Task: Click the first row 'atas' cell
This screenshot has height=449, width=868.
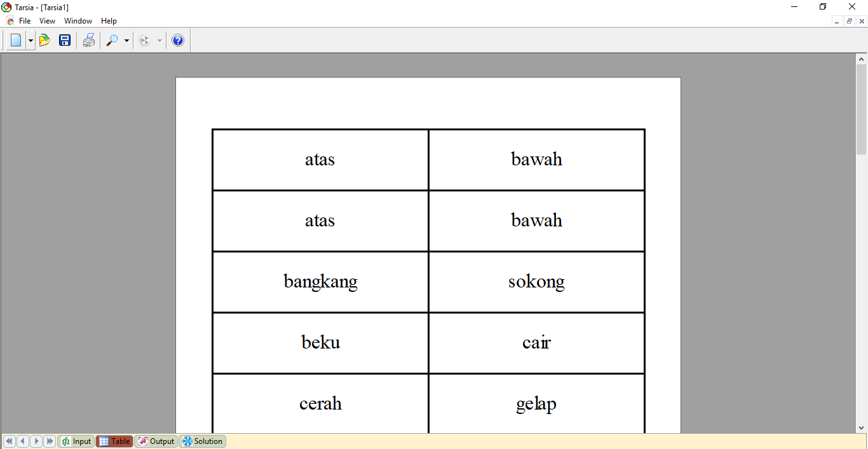Action: (x=320, y=160)
